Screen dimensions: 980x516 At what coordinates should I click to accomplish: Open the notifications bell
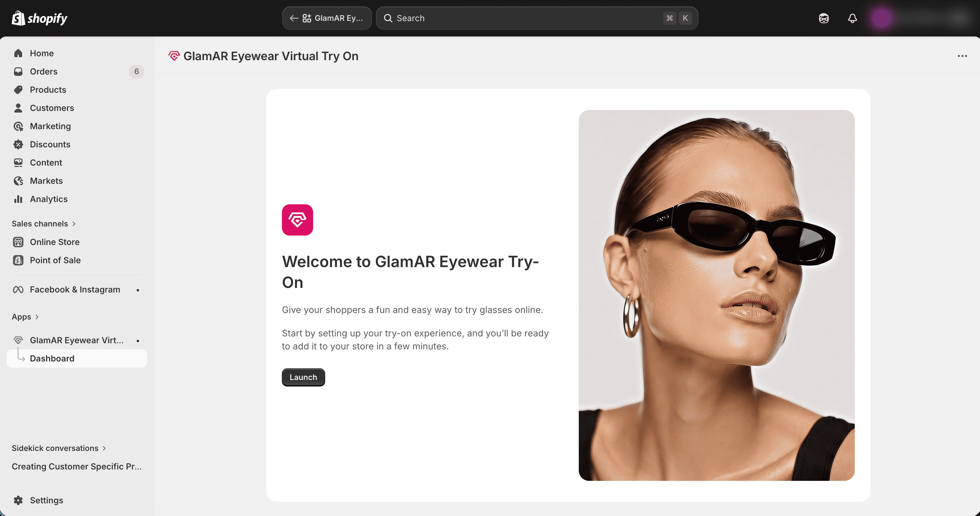(852, 18)
